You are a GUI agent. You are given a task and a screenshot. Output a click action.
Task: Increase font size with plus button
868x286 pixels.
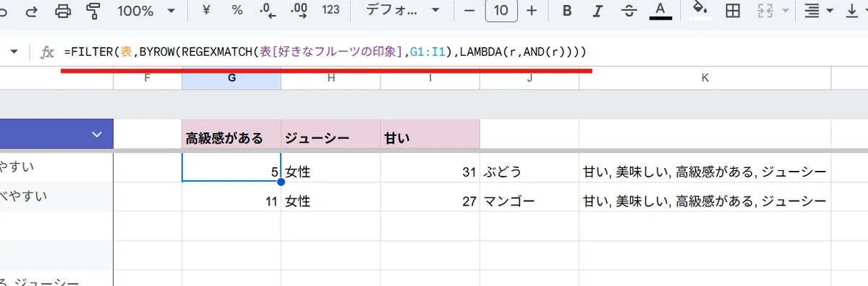pos(532,11)
